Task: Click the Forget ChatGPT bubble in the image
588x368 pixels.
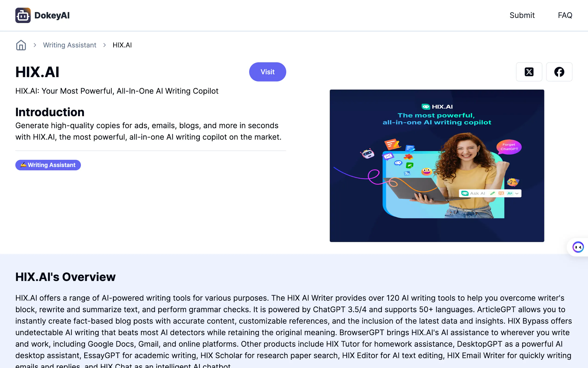Action: pyautogui.click(x=509, y=147)
